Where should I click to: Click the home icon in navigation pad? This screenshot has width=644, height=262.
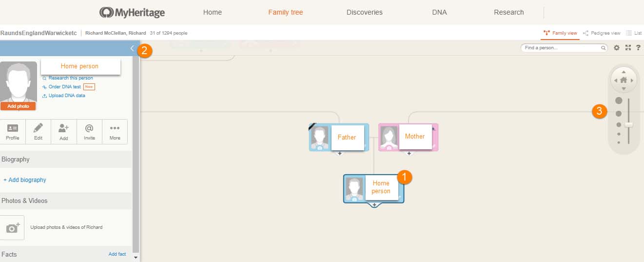(x=624, y=80)
